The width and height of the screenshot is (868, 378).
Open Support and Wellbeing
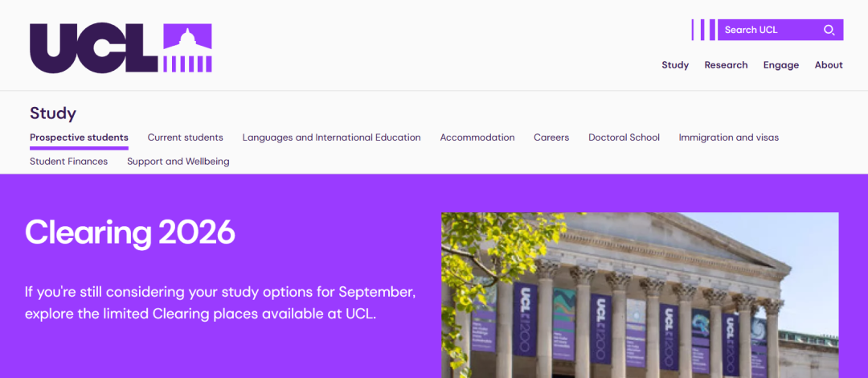(x=178, y=162)
